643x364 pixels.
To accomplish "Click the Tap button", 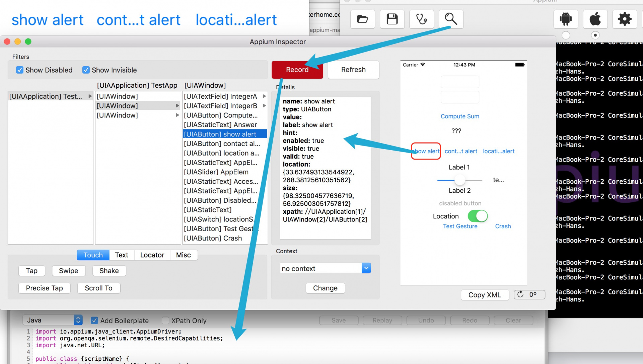I will [x=32, y=271].
